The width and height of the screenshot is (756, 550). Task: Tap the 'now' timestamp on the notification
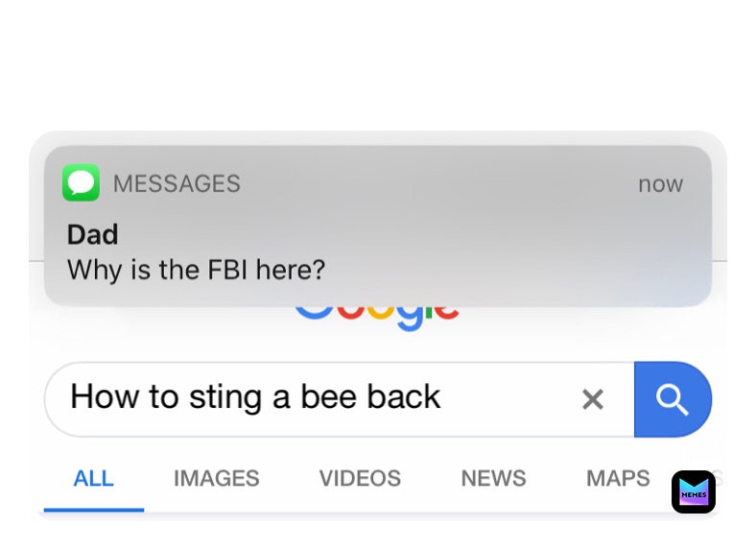coord(660,184)
